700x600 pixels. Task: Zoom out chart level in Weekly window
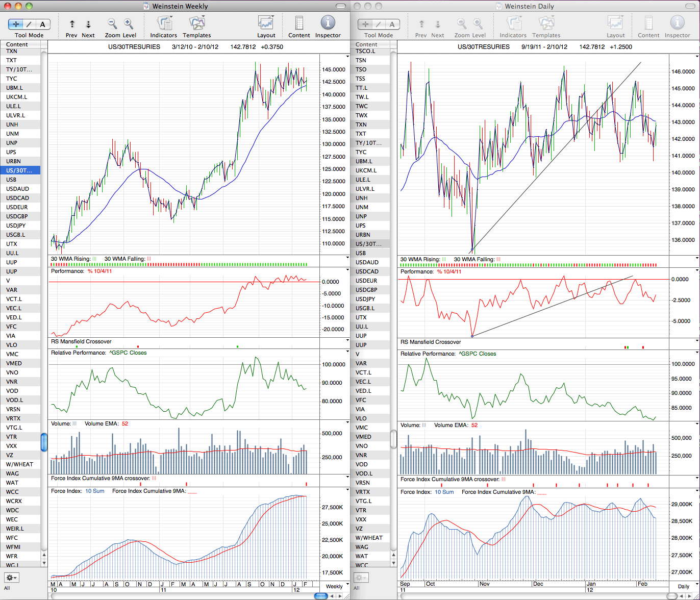click(x=112, y=23)
